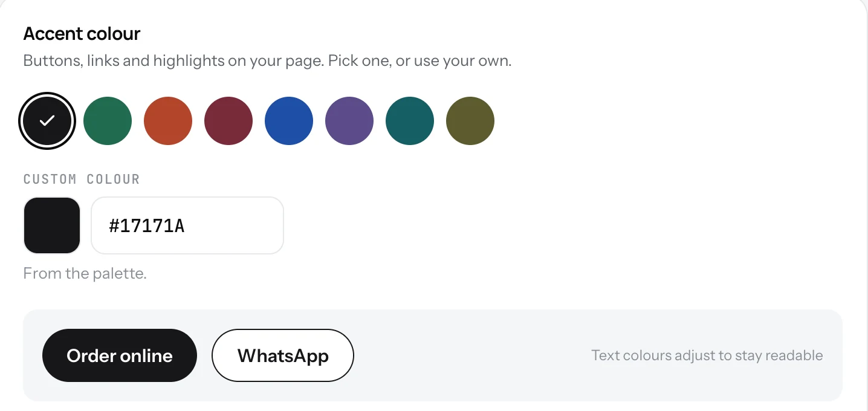Choose the olive accent colour circle
Viewport: 868px width, 411px height.
pyautogui.click(x=470, y=121)
